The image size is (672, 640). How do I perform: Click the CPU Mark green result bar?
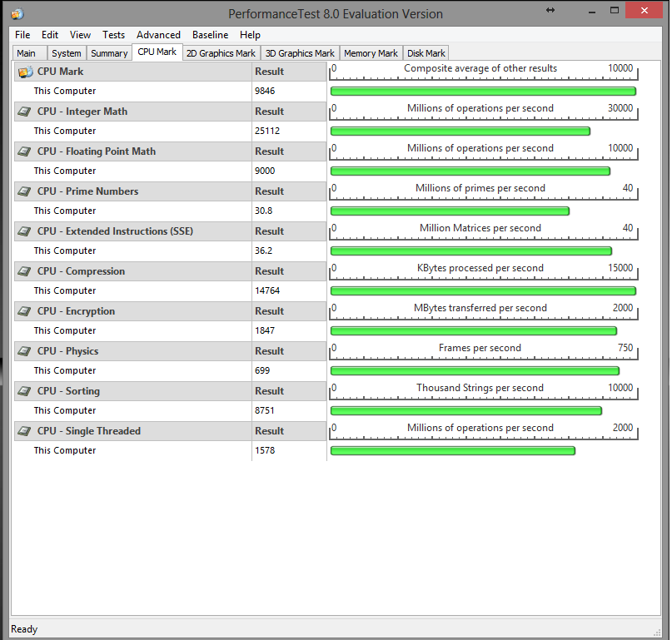pos(484,92)
